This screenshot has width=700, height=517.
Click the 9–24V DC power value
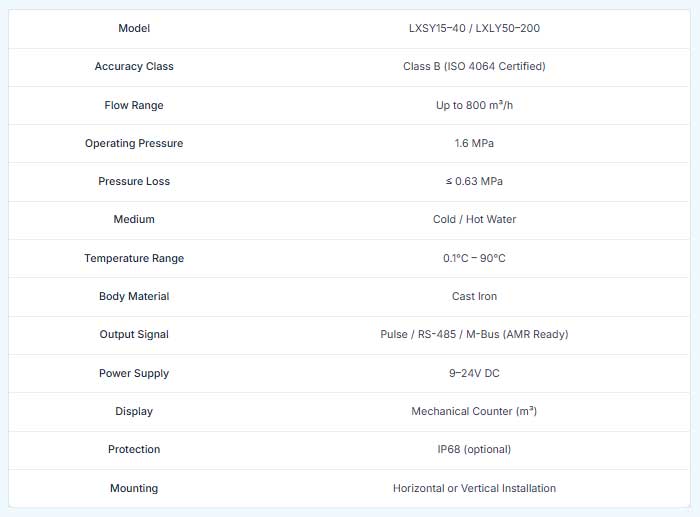474,373
